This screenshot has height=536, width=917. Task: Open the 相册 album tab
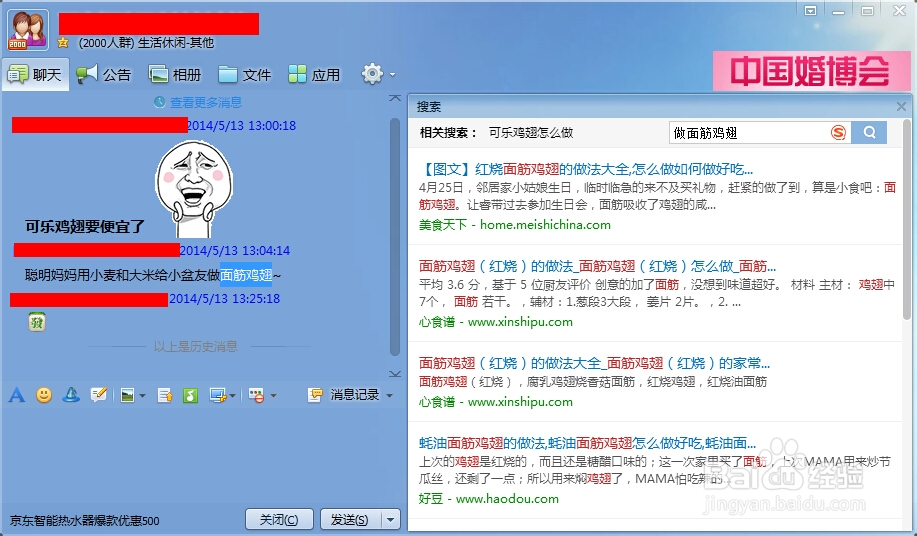(174, 75)
